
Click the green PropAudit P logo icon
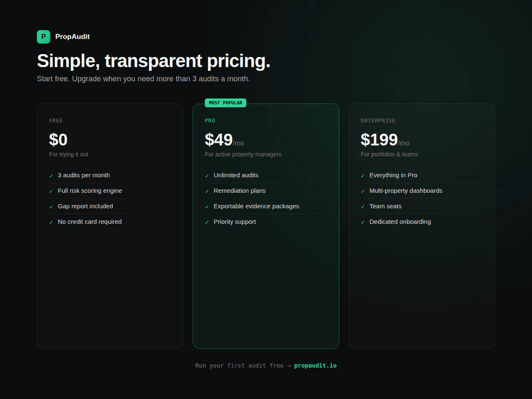pyautogui.click(x=44, y=37)
